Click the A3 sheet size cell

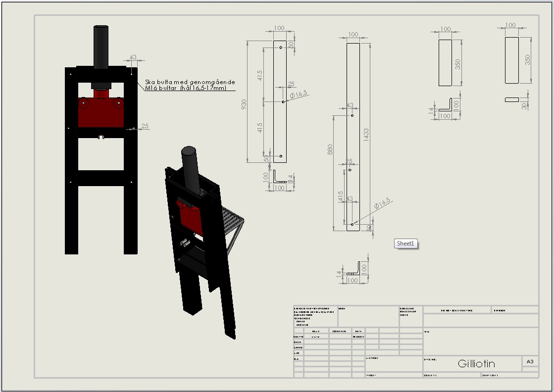(x=530, y=362)
